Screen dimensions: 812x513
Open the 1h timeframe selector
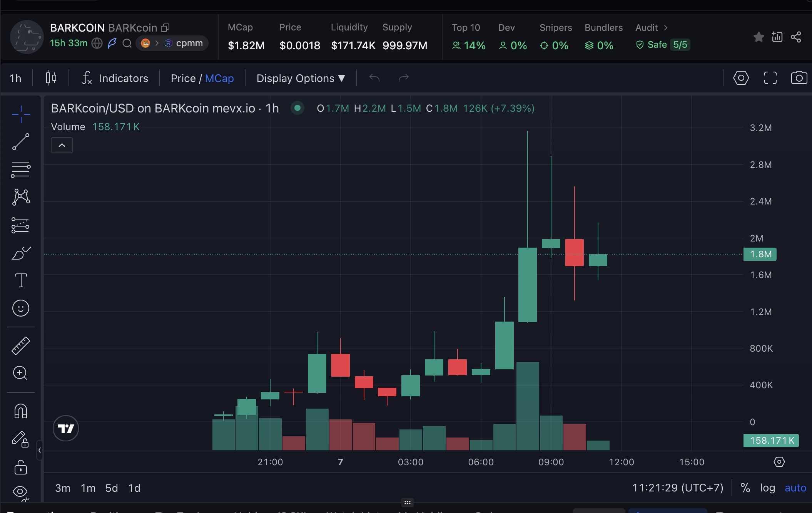tap(15, 78)
